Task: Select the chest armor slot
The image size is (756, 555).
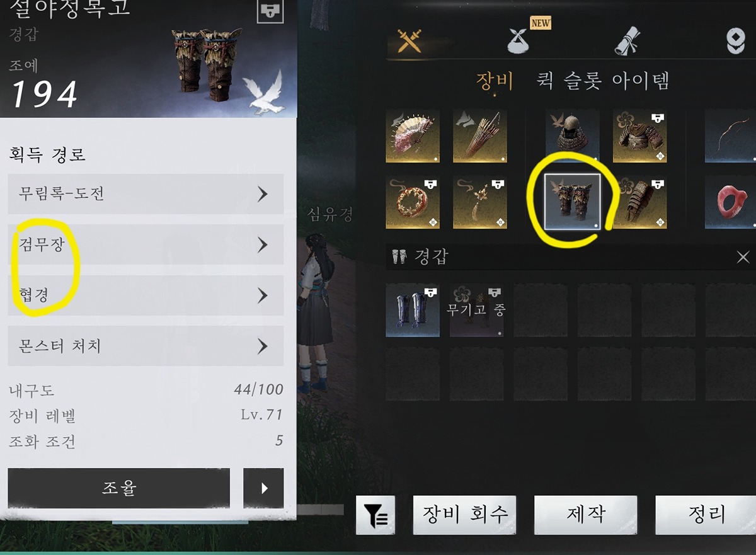Action: (x=639, y=136)
